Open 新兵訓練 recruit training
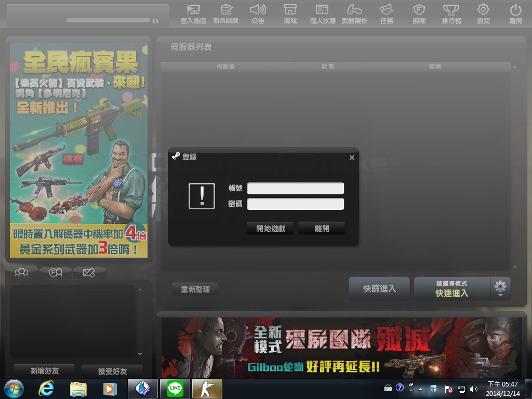Screen dimensions: 532x399 [225, 14]
